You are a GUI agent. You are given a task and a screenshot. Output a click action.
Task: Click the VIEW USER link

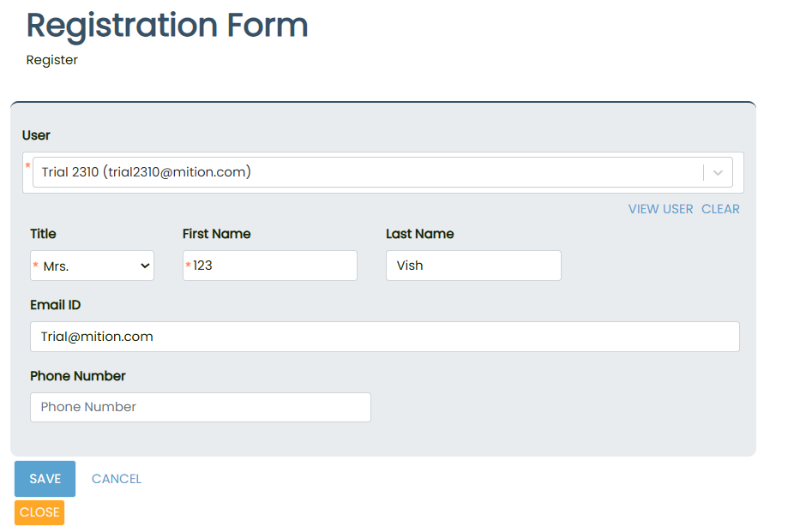(x=660, y=209)
